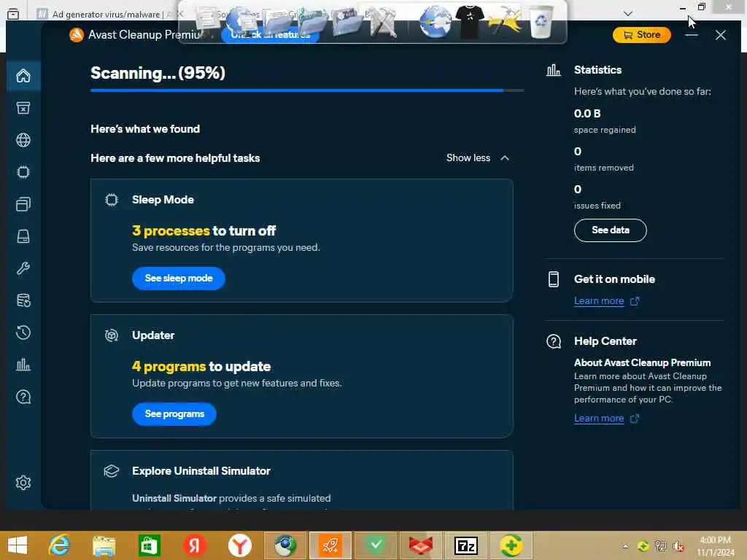Click the Uninstall Simulator graduation cap icon
Image resolution: width=747 pixels, height=560 pixels.
(x=112, y=471)
